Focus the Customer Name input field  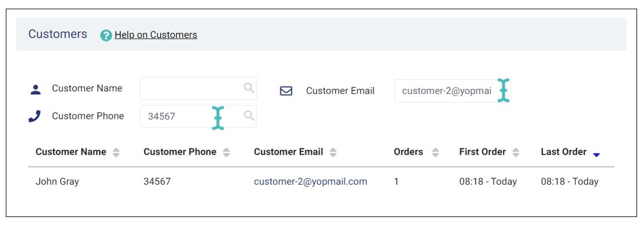198,88
